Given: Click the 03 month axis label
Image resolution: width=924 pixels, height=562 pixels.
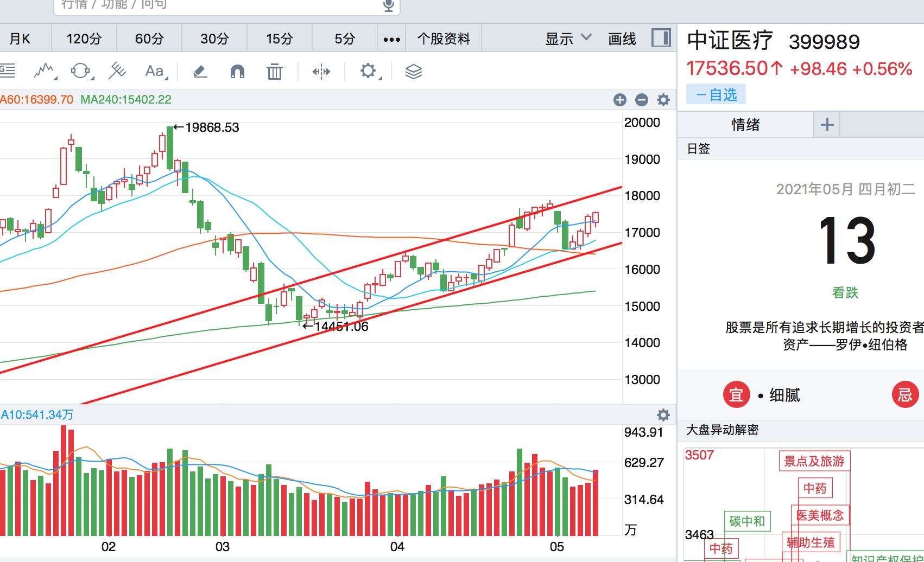Looking at the screenshot, I should pos(223,547).
